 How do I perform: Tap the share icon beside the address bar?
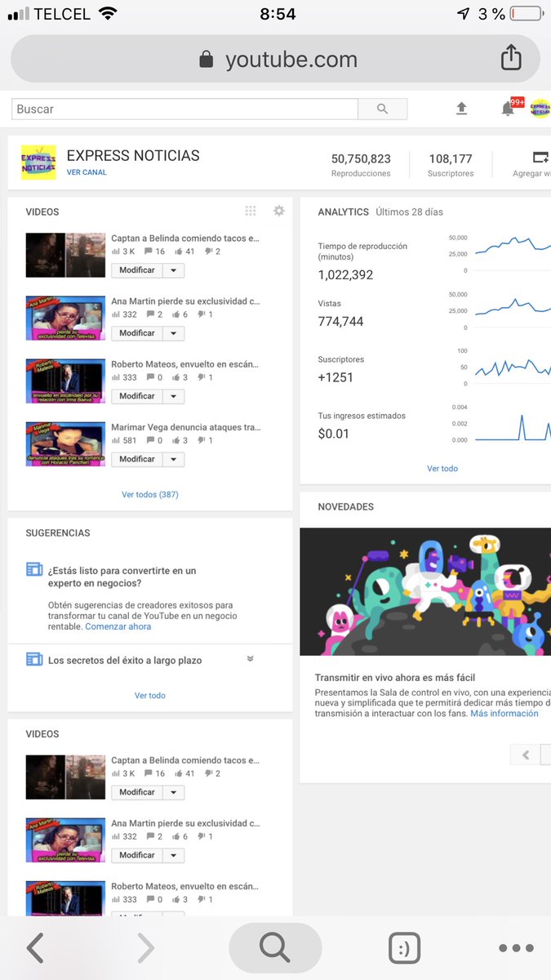click(511, 58)
